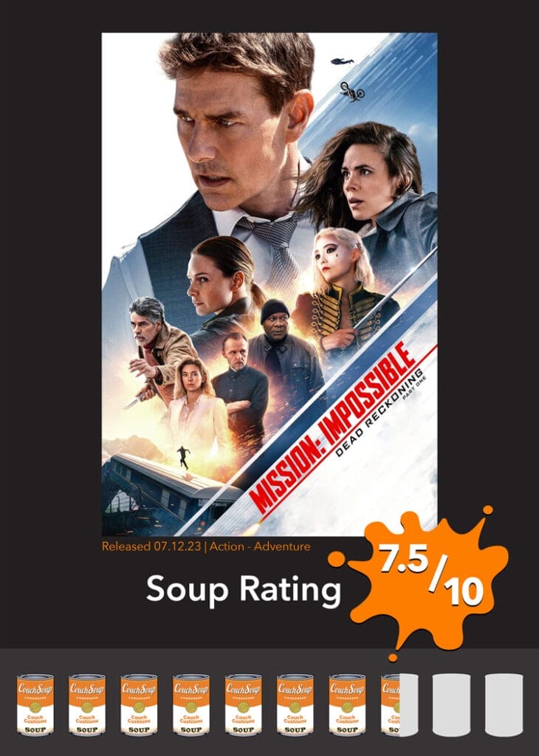The width and height of the screenshot is (539, 756).
Task: Click the fourth Couch Soup can icon
Action: (x=191, y=704)
